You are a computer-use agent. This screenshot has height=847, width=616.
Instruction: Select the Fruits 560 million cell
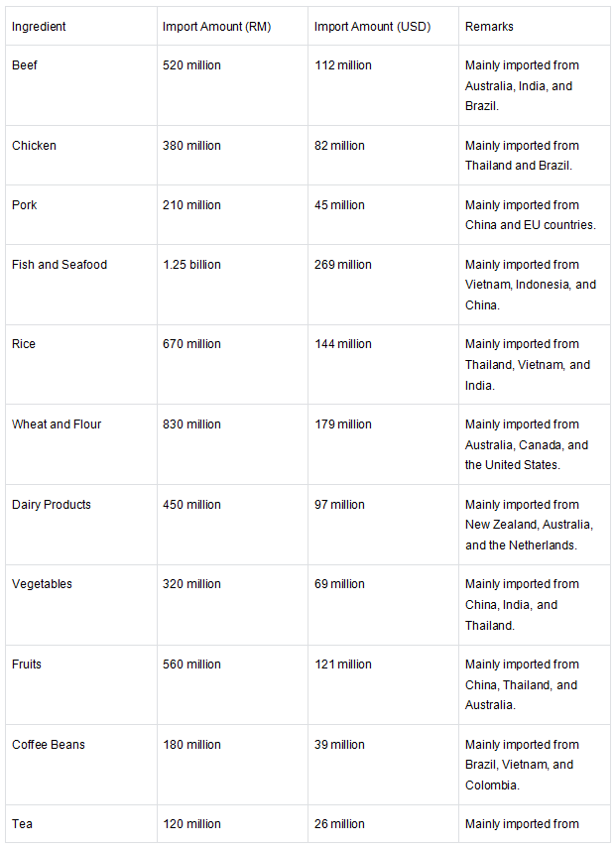pyautogui.click(x=232, y=684)
